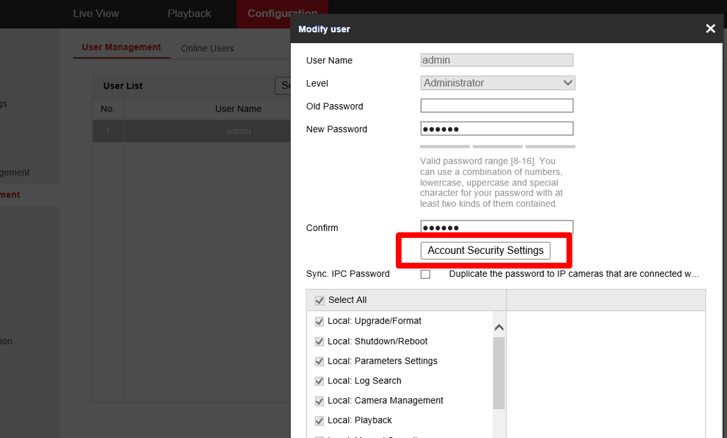Viewport: 727px width, 438px height.
Task: Click the Confirm password field
Action: (497, 227)
